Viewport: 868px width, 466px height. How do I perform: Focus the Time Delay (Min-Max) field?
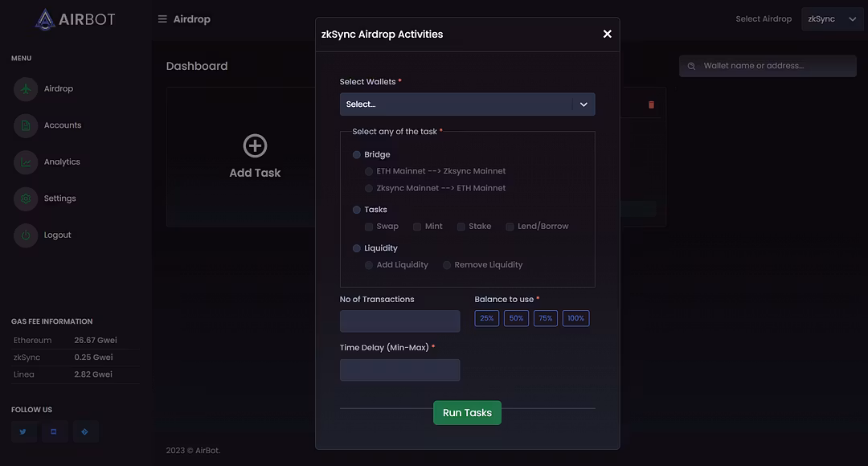tap(399, 370)
